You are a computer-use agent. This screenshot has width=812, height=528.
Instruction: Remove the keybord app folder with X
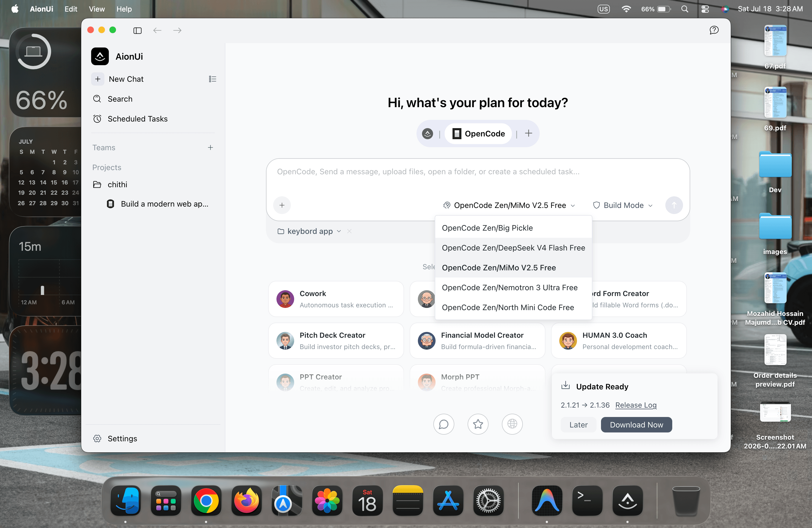349,231
